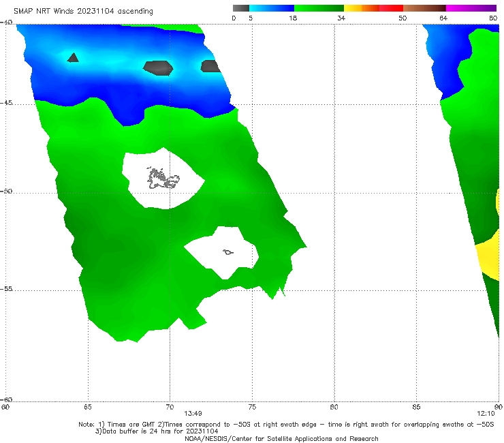The height and width of the screenshot is (443, 504).
Task: Click the large island outline near 70E, 49S
Action: [163, 179]
